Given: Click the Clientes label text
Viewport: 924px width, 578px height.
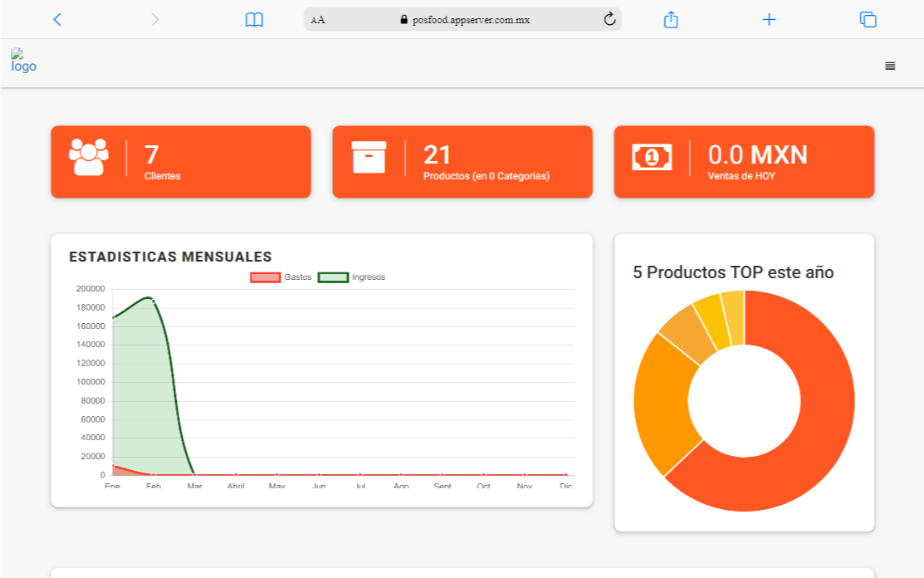Looking at the screenshot, I should pyautogui.click(x=162, y=176).
